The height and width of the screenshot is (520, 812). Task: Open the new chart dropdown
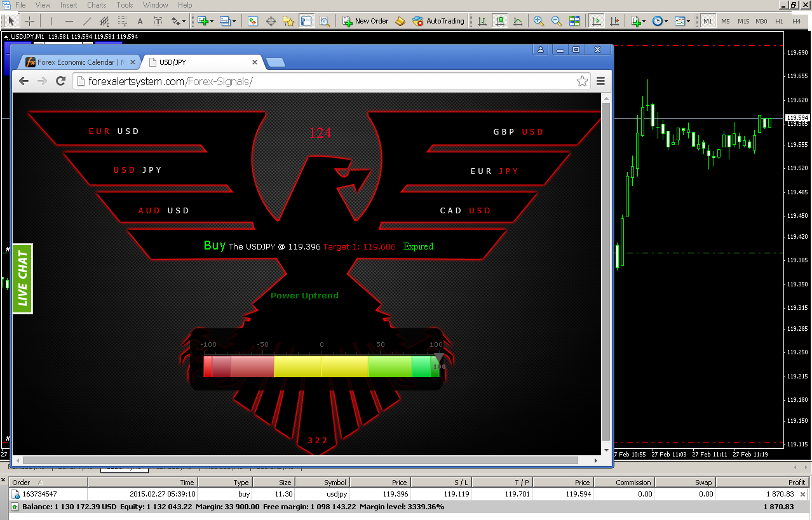click(205, 21)
